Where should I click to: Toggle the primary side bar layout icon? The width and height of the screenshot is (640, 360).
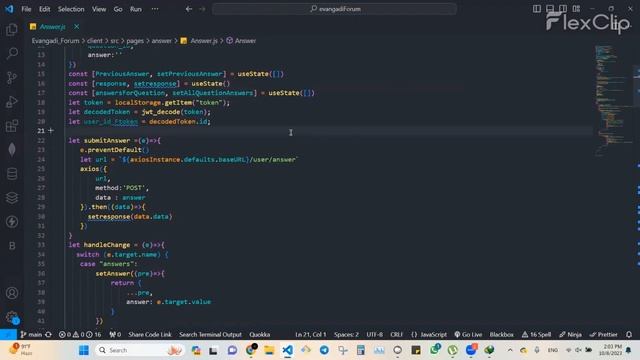537,9
